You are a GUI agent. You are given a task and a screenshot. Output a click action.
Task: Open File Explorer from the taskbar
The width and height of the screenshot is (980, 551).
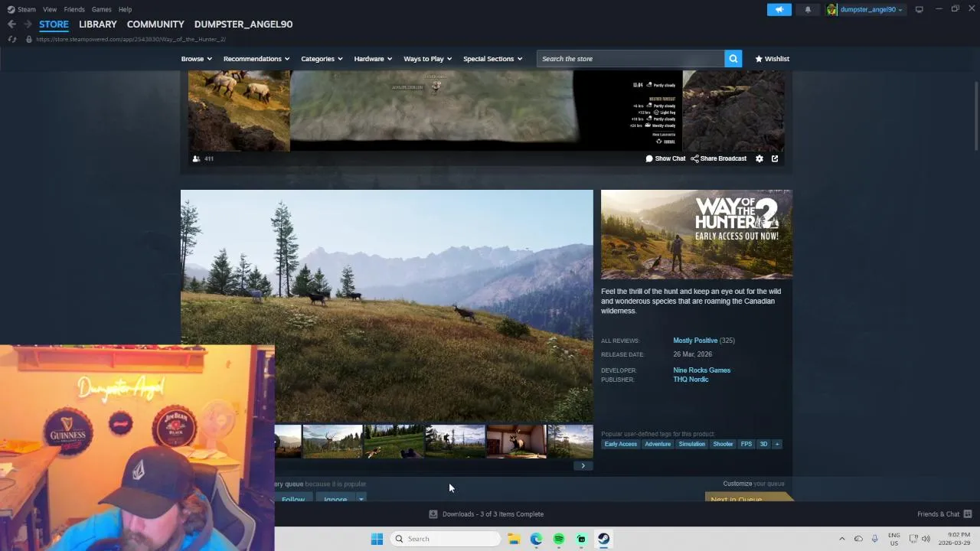(x=514, y=539)
